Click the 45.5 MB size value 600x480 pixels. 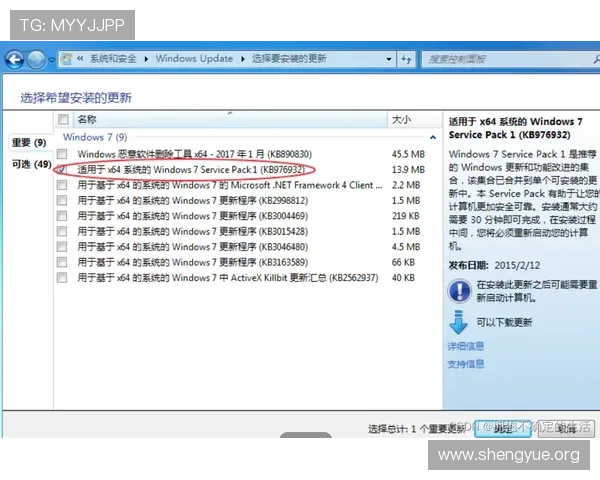click(x=408, y=154)
